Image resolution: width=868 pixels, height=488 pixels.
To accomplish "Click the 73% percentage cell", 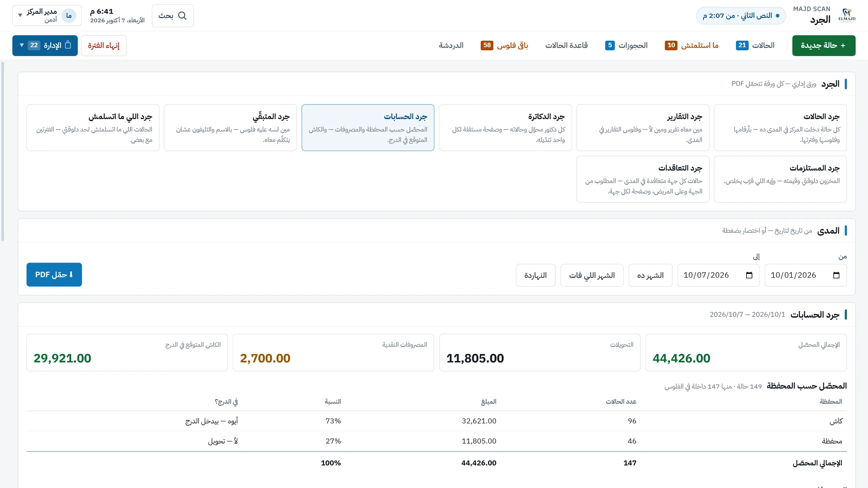I will click(333, 421).
